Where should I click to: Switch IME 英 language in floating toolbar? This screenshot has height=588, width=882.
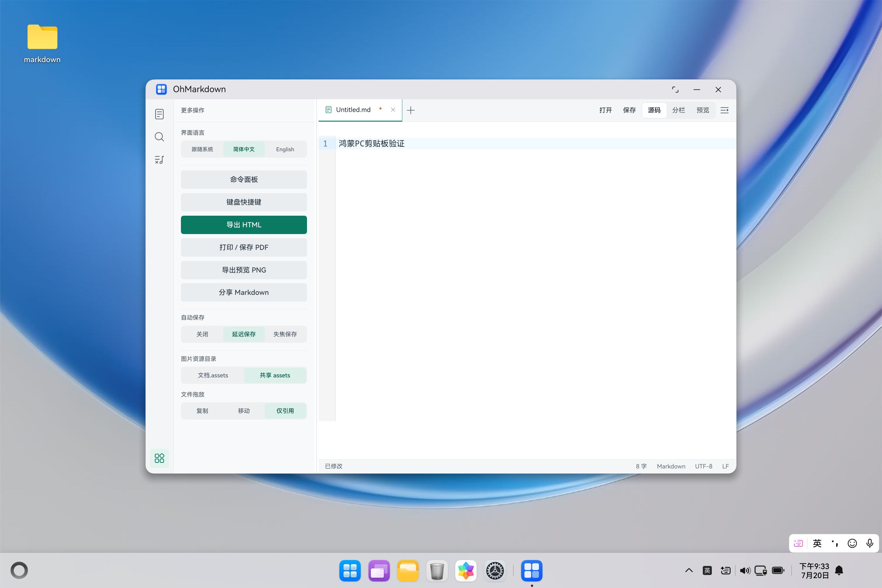(817, 543)
